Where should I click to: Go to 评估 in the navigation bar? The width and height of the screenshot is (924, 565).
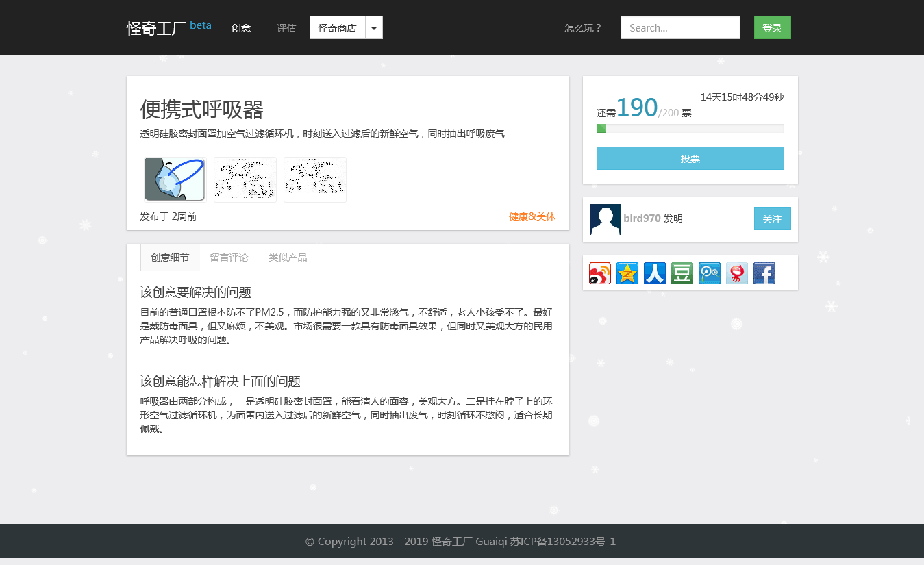tap(286, 28)
